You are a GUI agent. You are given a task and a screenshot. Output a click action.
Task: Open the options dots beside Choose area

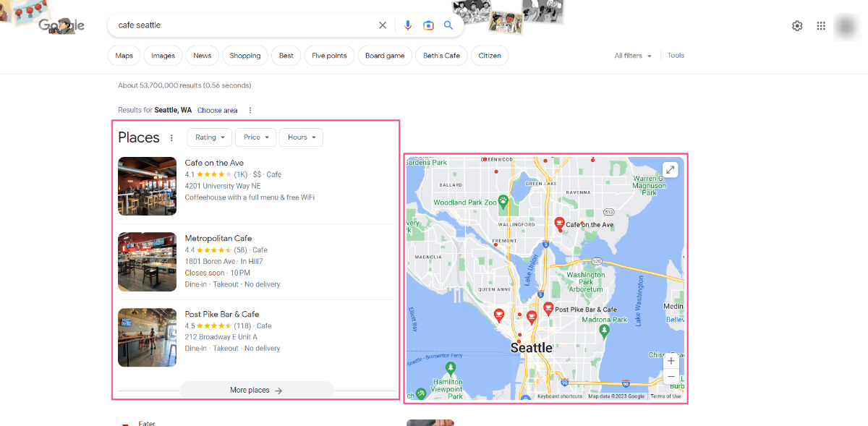point(250,111)
